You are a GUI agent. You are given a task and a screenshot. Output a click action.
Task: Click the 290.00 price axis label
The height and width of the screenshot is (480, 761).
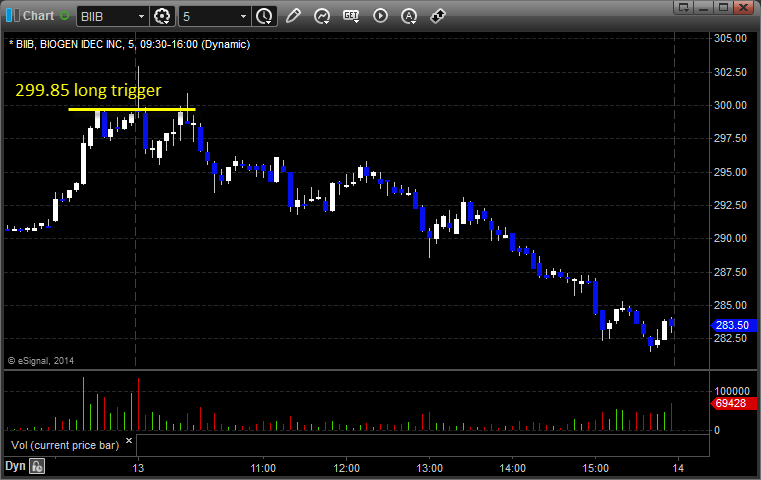[730, 238]
